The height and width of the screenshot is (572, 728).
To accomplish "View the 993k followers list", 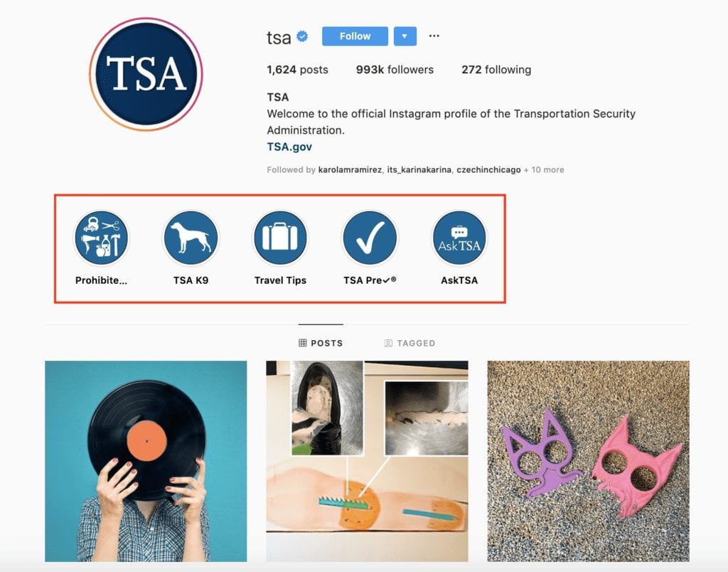I will [x=395, y=70].
